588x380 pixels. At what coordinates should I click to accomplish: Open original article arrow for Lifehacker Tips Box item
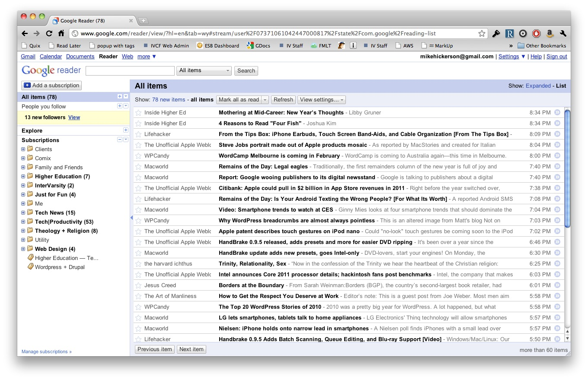coord(557,134)
